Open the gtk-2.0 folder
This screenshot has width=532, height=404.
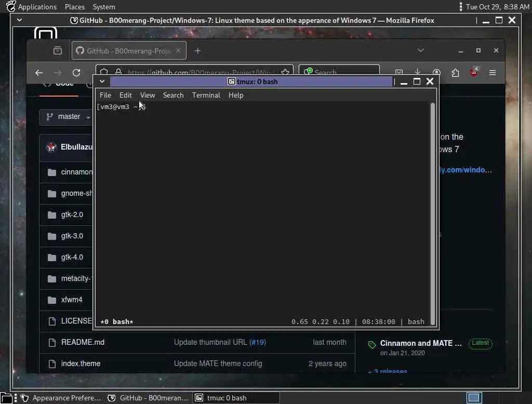coord(72,214)
